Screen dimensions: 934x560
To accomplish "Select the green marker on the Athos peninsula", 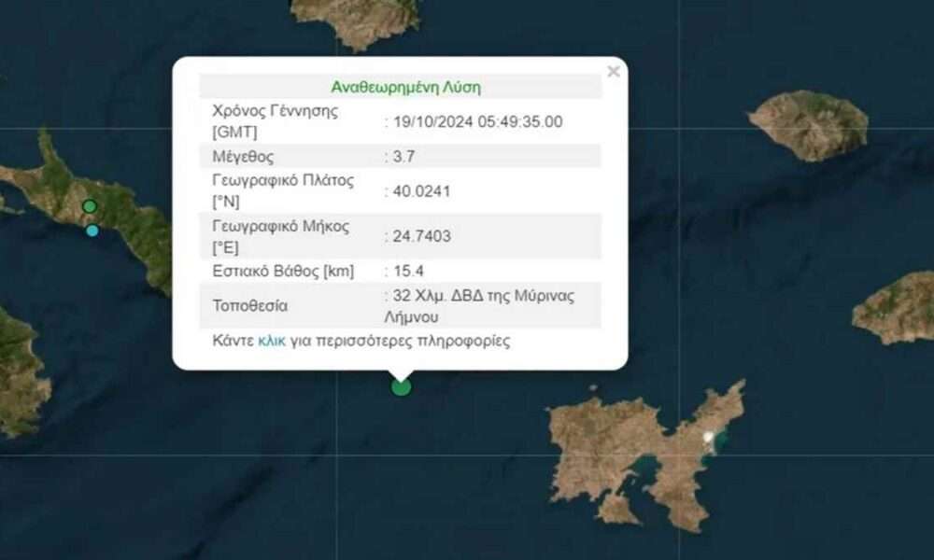I will click(x=90, y=206).
